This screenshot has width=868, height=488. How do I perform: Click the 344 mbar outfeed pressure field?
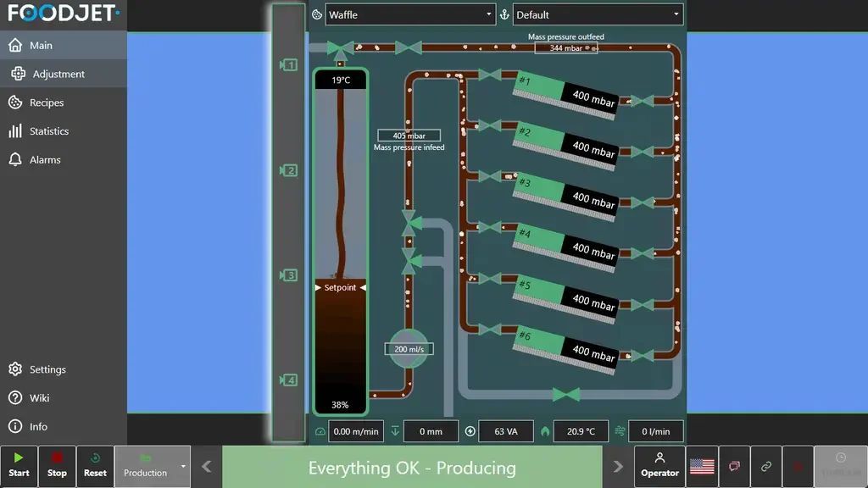(565, 48)
